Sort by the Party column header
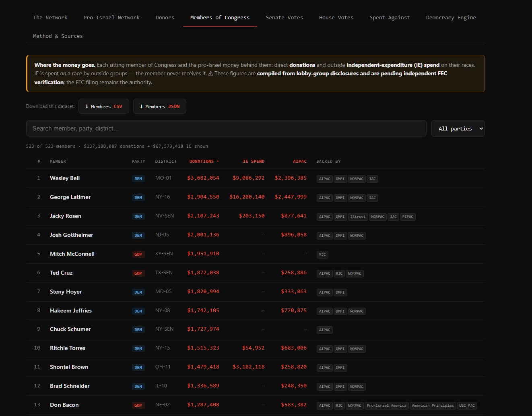The width and height of the screenshot is (532, 416). tap(138, 161)
